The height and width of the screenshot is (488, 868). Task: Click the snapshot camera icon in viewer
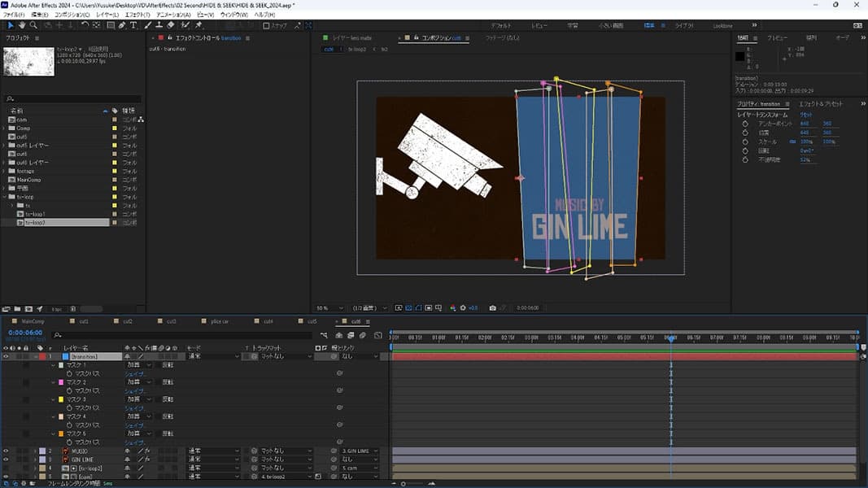click(x=492, y=308)
